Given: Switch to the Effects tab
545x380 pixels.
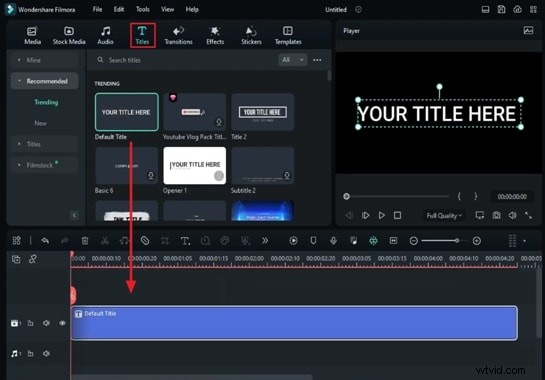Looking at the screenshot, I should tap(215, 35).
